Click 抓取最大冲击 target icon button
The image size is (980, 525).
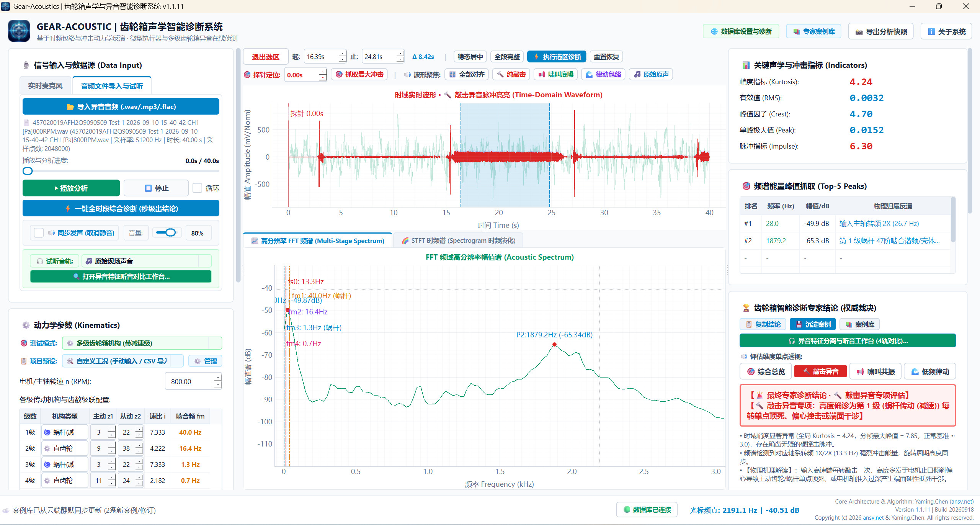[359, 74]
